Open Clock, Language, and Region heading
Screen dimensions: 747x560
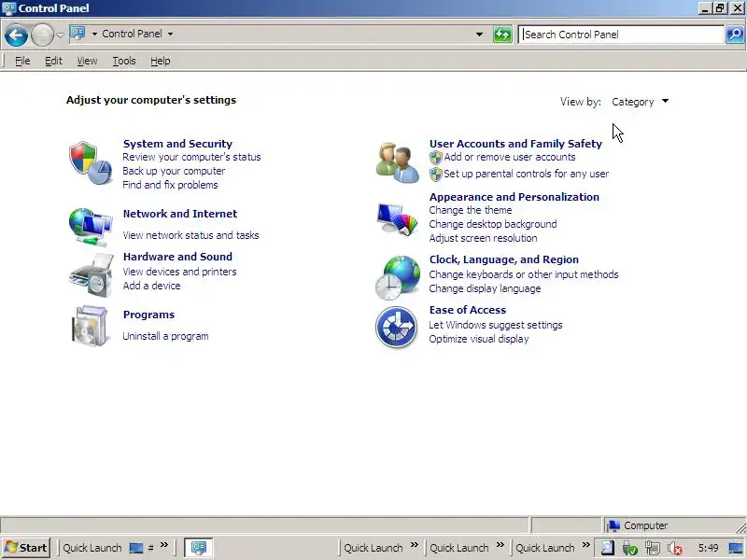(504, 259)
